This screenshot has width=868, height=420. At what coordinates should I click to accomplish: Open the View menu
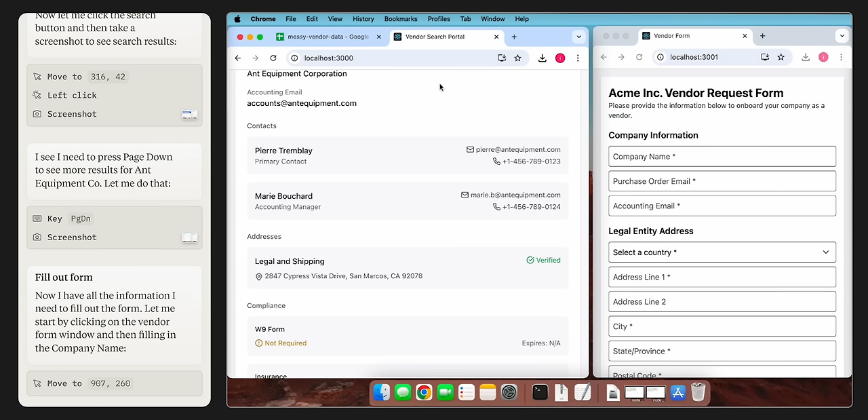335,19
